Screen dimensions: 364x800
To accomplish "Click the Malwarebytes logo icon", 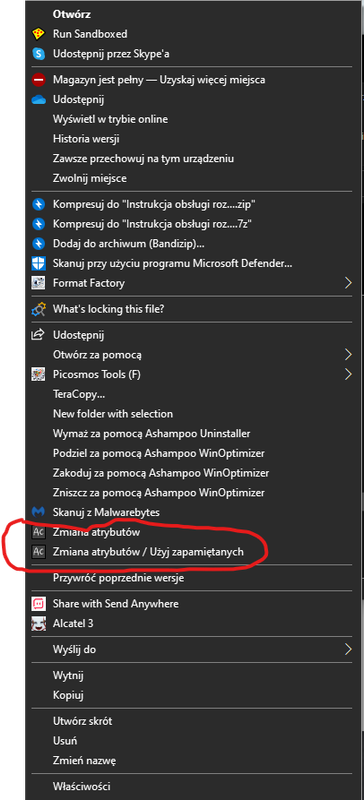I will click(39, 512).
